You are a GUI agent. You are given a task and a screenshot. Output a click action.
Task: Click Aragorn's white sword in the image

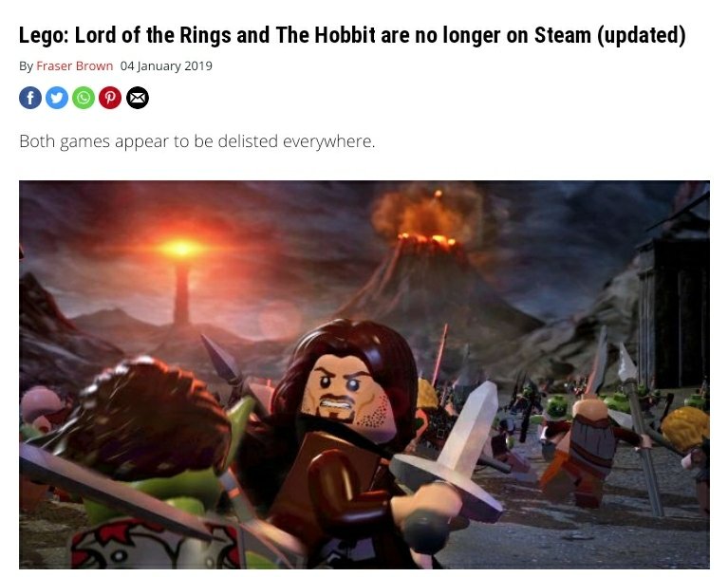coord(457,446)
